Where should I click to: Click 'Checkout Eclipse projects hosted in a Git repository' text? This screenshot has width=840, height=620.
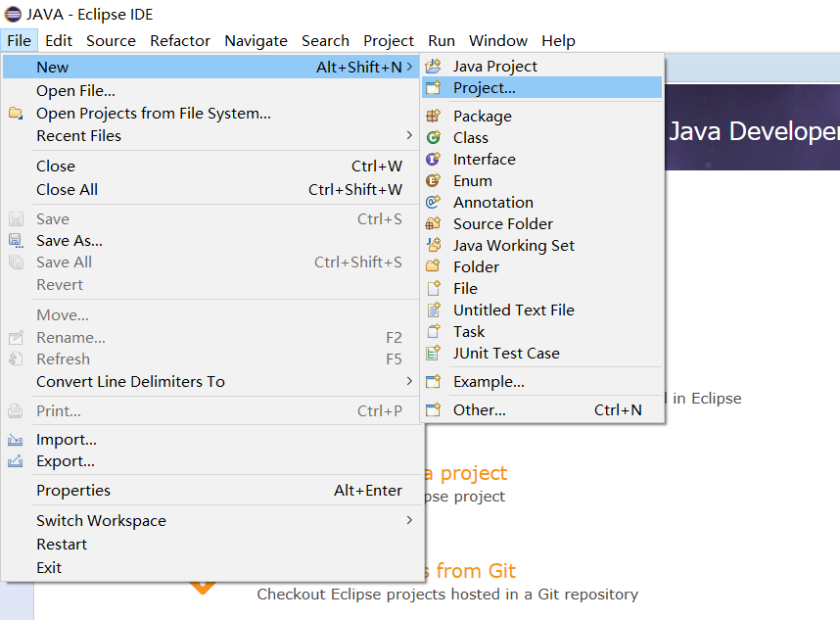pos(447,595)
